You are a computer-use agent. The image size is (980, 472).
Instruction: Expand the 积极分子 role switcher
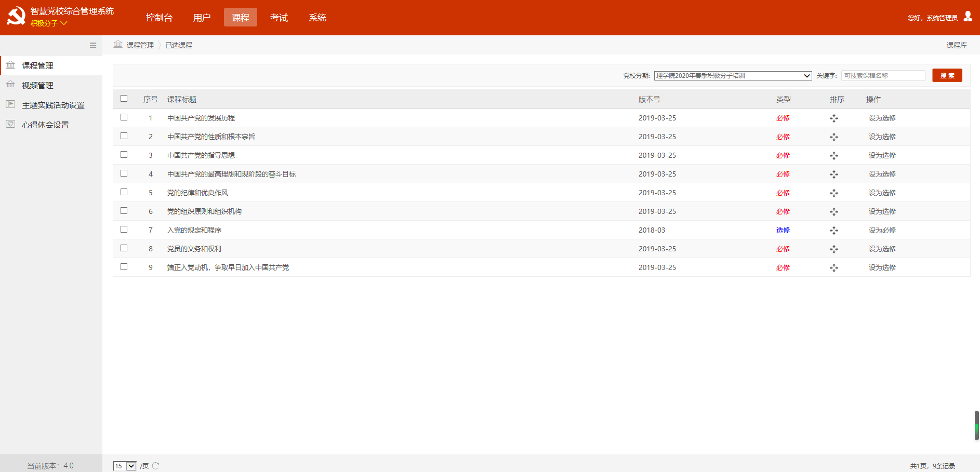point(49,23)
